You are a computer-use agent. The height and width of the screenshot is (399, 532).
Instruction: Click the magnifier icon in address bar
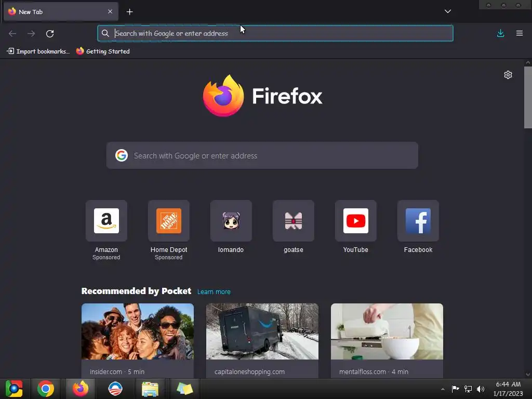tap(105, 33)
